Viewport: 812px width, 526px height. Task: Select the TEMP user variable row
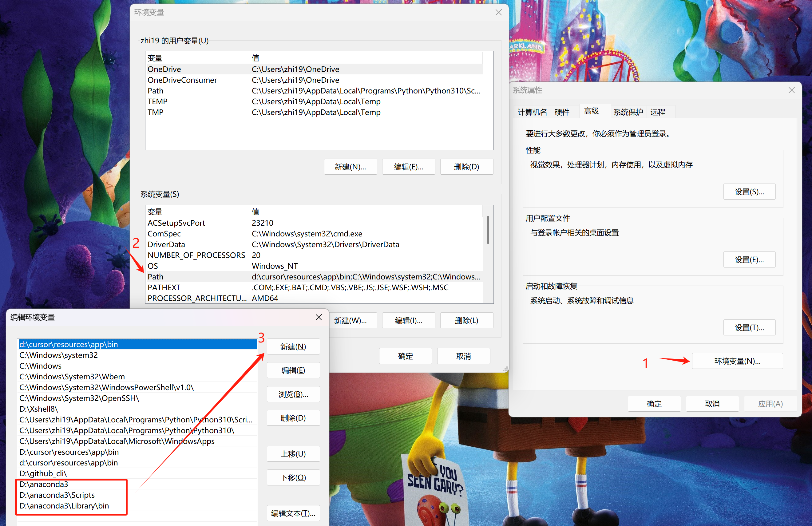tap(157, 101)
